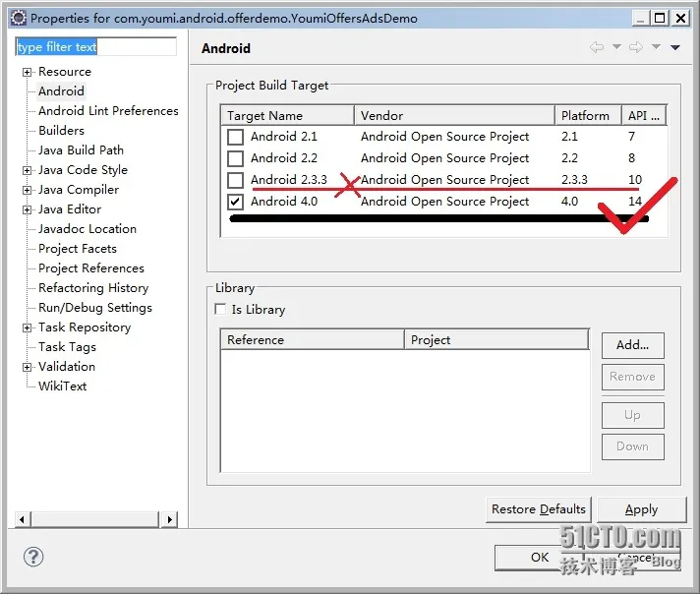700x594 pixels.
Task: Click the tree scrollbar right arrow
Action: point(169,519)
